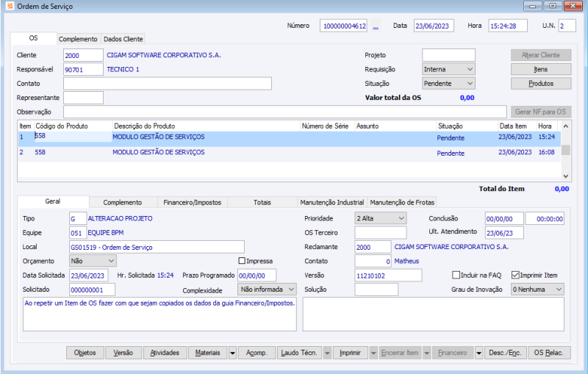Screen dimensions: 588x374
Task: Focus the Prazo Programado date field
Action: (x=257, y=276)
